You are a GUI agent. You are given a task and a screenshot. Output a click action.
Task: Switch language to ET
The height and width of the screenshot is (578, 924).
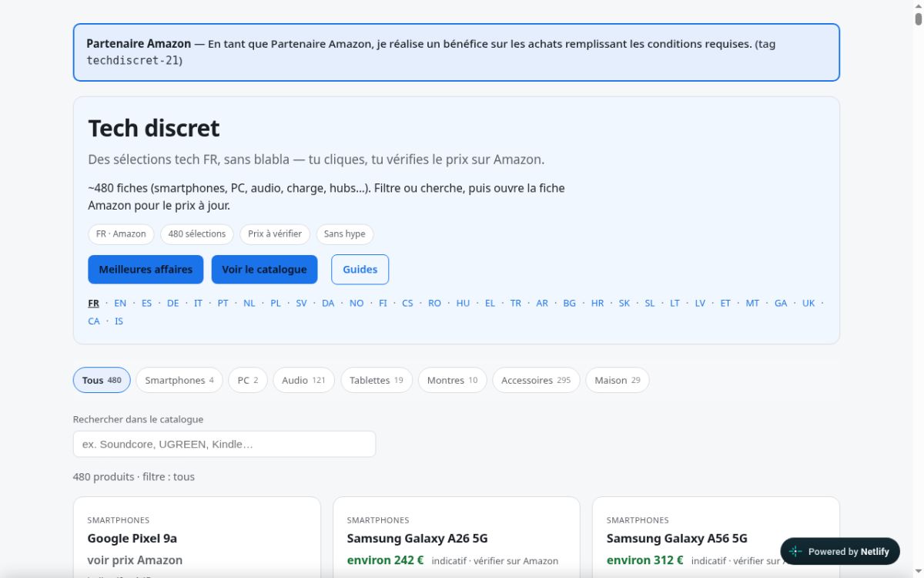tap(725, 303)
